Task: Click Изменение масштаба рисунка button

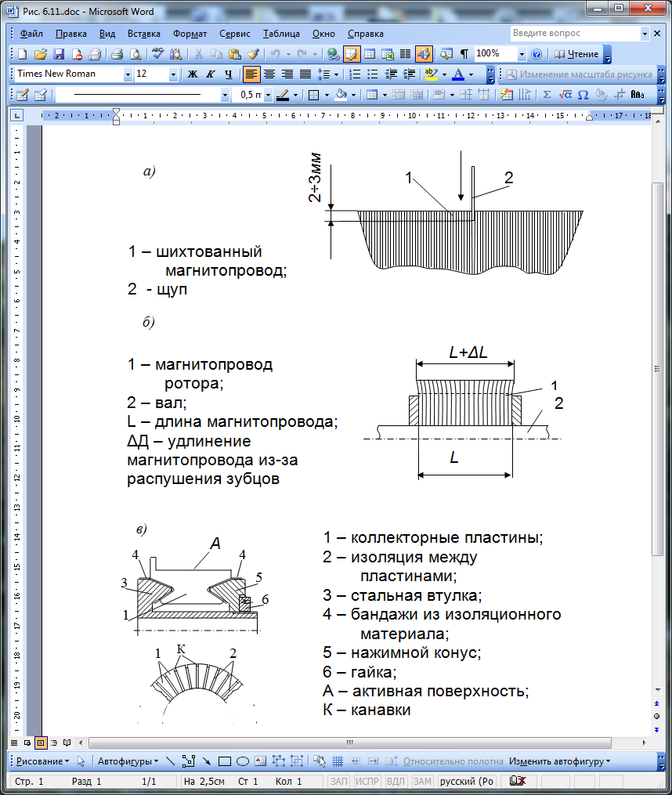Action: 580,74
